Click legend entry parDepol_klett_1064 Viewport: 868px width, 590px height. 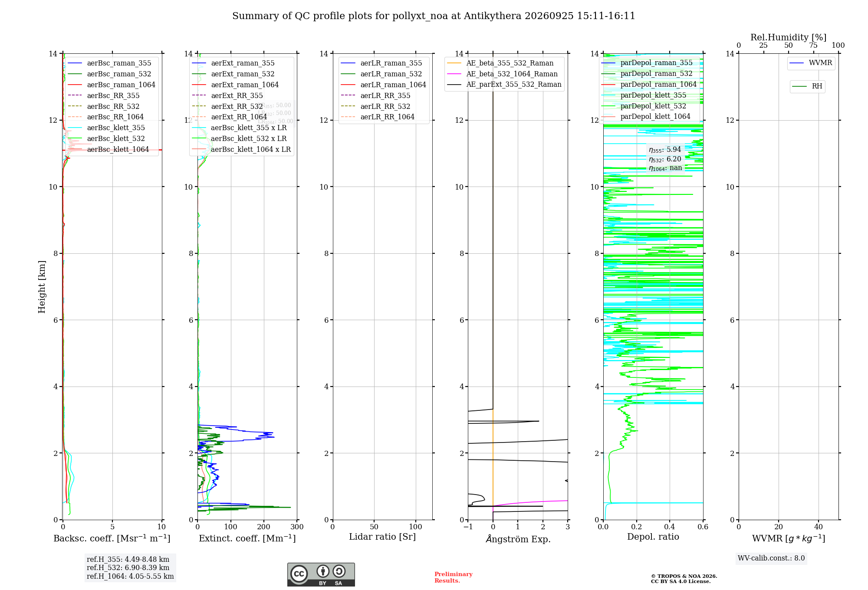point(646,117)
